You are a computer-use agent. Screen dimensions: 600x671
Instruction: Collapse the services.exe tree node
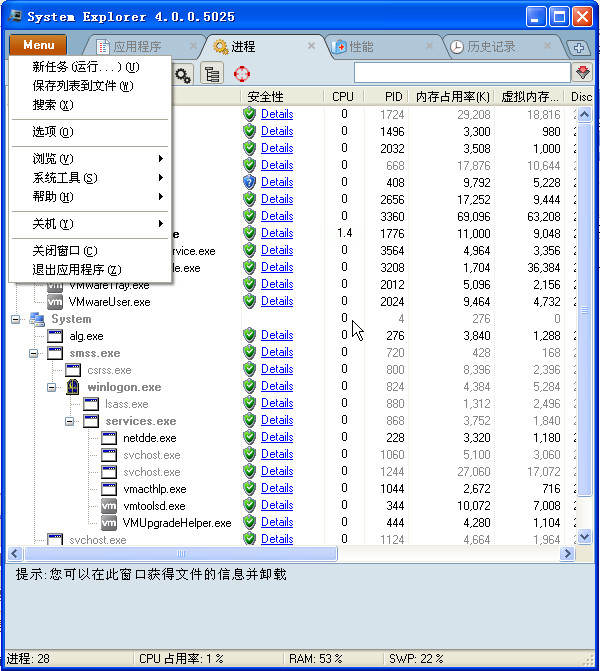[69, 422]
